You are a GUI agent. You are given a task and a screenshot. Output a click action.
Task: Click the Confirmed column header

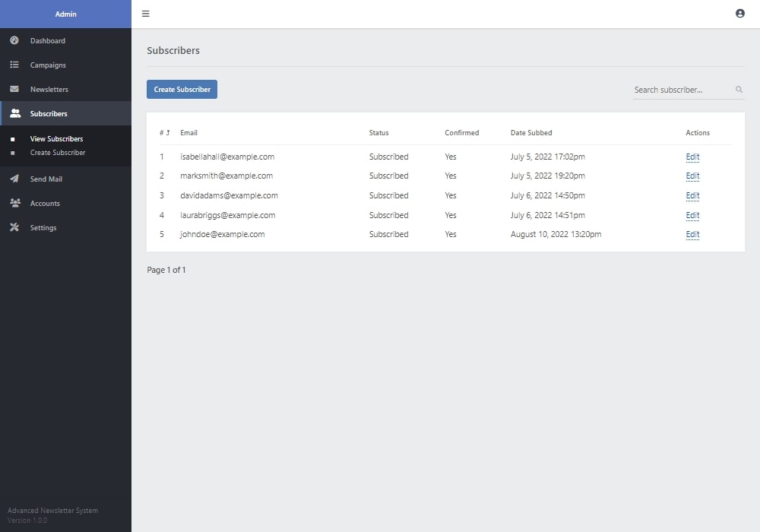click(x=461, y=132)
